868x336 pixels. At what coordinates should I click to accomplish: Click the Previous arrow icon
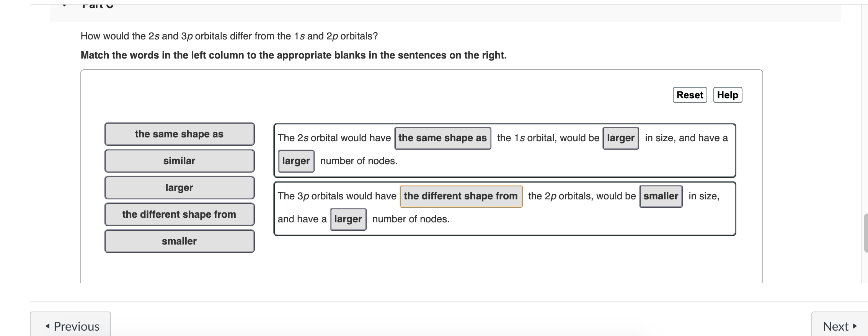tap(47, 326)
